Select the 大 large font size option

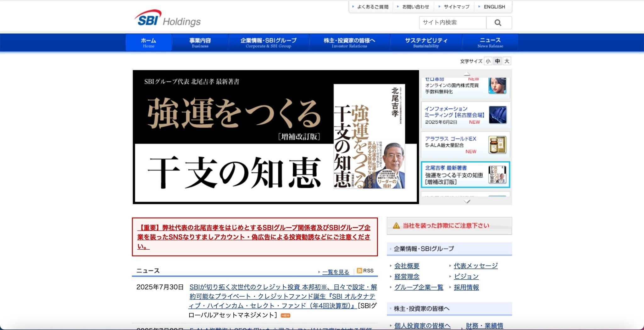[x=507, y=61]
